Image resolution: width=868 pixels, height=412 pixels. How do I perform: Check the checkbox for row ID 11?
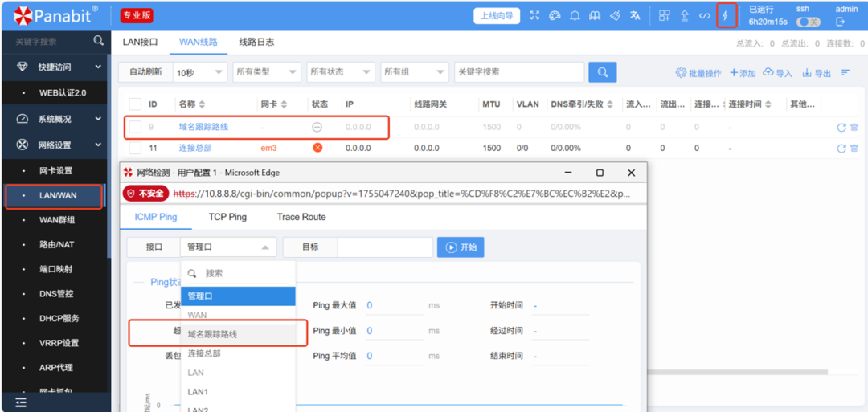[135, 148]
